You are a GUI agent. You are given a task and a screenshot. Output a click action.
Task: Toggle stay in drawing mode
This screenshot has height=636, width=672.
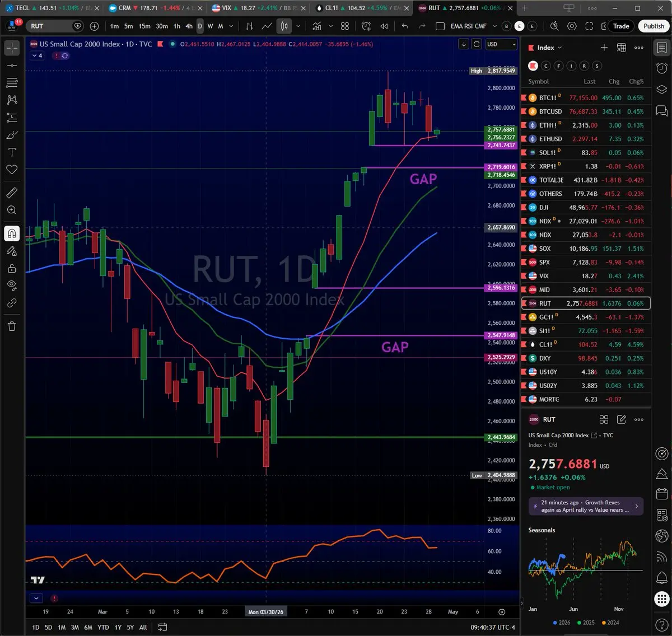click(x=12, y=251)
